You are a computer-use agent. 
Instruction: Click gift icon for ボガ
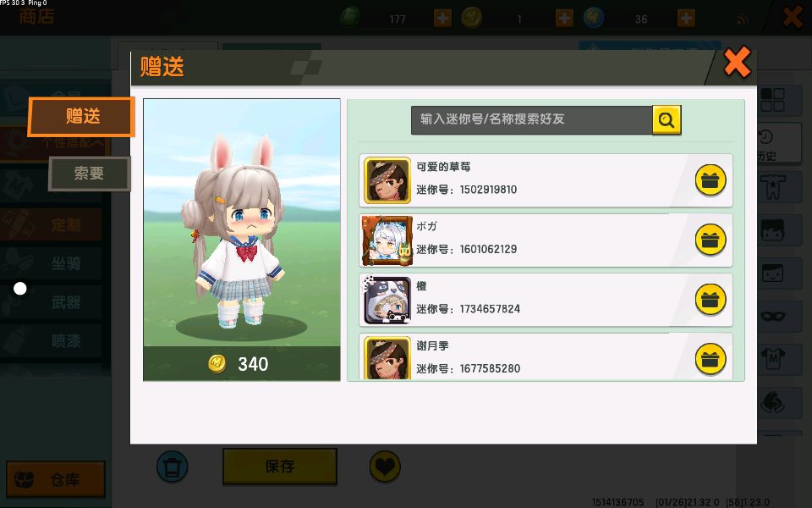(710, 240)
